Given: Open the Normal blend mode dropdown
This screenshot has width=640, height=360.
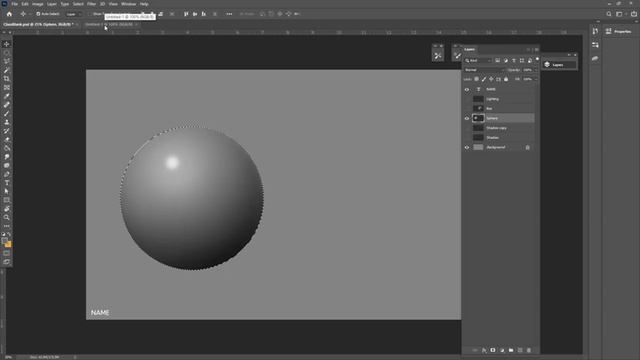Looking at the screenshot, I should [484, 70].
